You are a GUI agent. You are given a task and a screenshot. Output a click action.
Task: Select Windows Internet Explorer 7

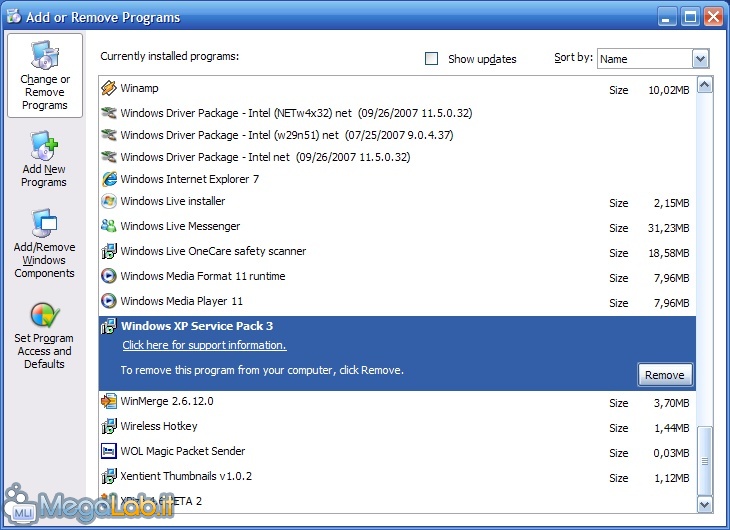[x=397, y=179]
